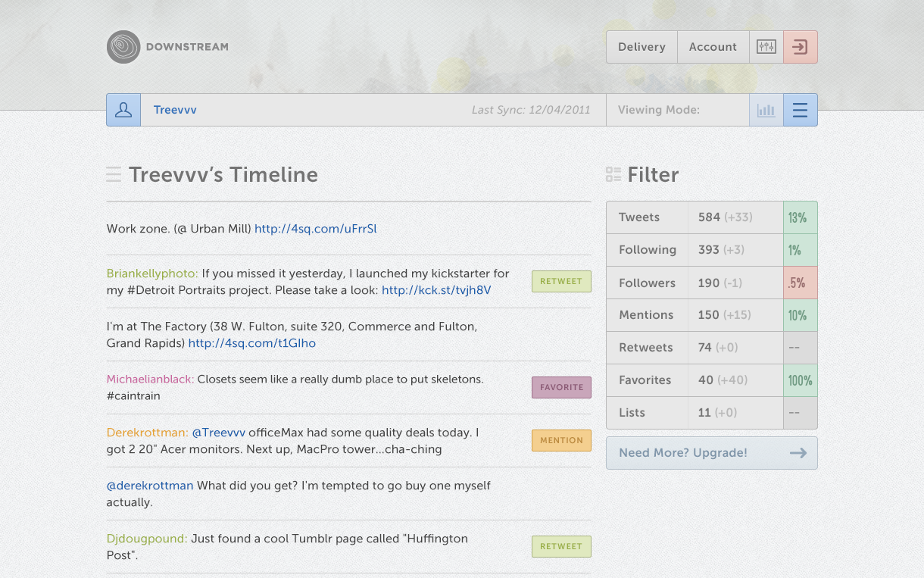The height and width of the screenshot is (578, 924).
Task: Click the green 1% Following badge
Action: coord(801,250)
